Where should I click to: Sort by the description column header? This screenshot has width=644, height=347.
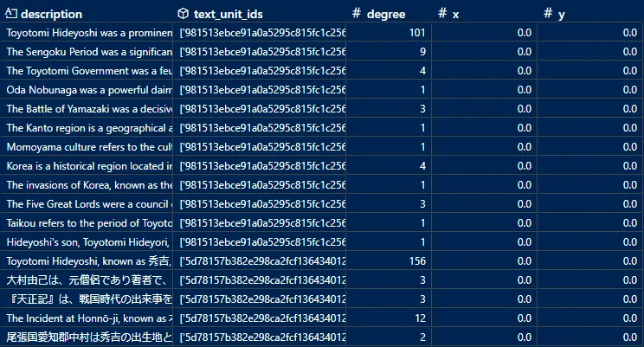[x=51, y=14]
